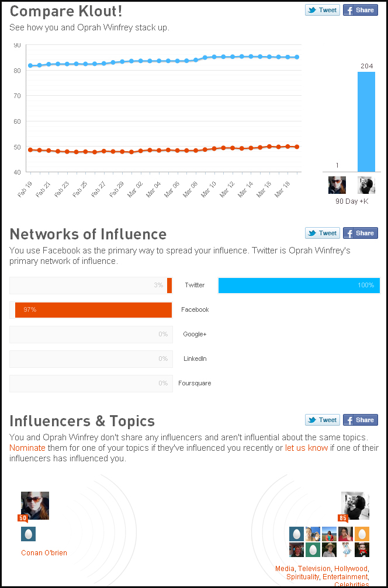Click Facebook Share button beside Compare Klout heading
The height and width of the screenshot is (588, 388).
pos(360,10)
